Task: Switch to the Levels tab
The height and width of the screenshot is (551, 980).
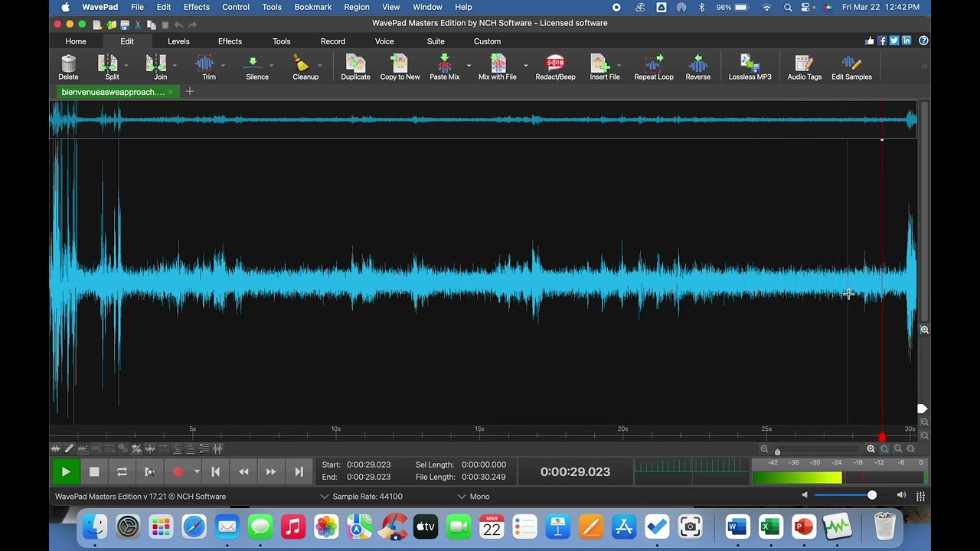Action: point(178,41)
